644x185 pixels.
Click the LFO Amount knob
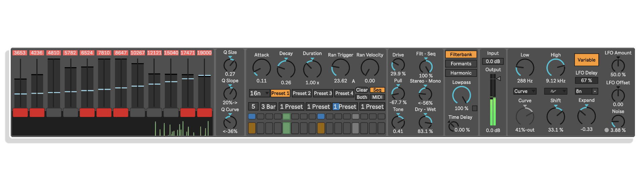618,64
